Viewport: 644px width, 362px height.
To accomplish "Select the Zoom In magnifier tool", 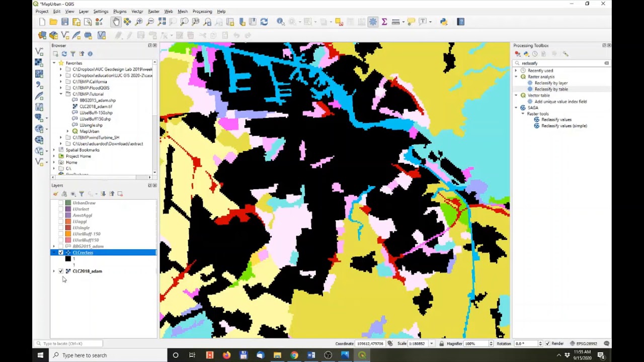I will click(139, 22).
